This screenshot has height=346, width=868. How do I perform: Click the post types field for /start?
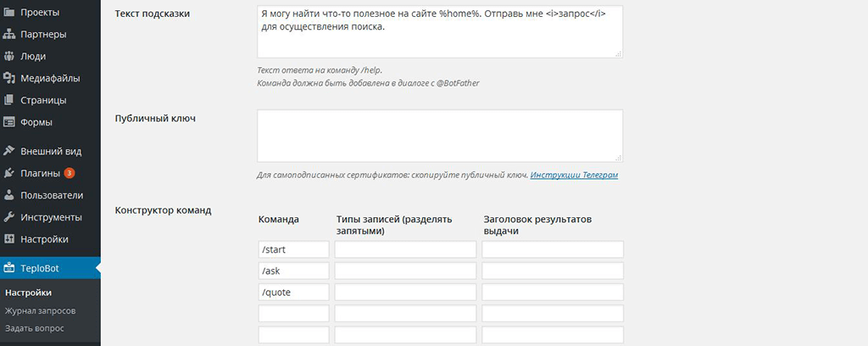405,249
